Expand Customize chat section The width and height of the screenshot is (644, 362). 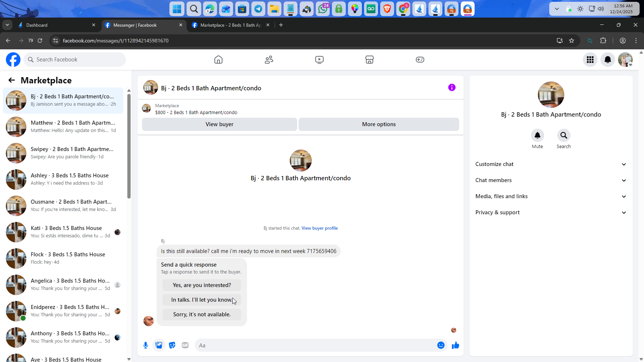[x=551, y=164]
